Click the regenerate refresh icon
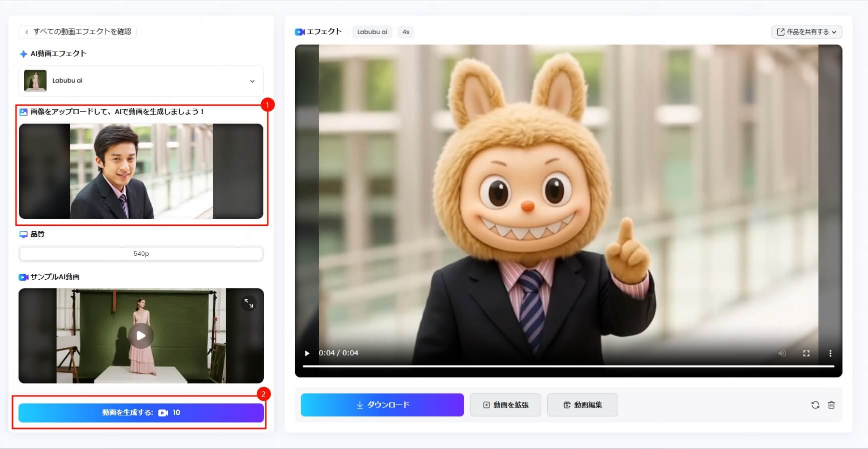Image resolution: width=868 pixels, height=449 pixels. [x=815, y=405]
